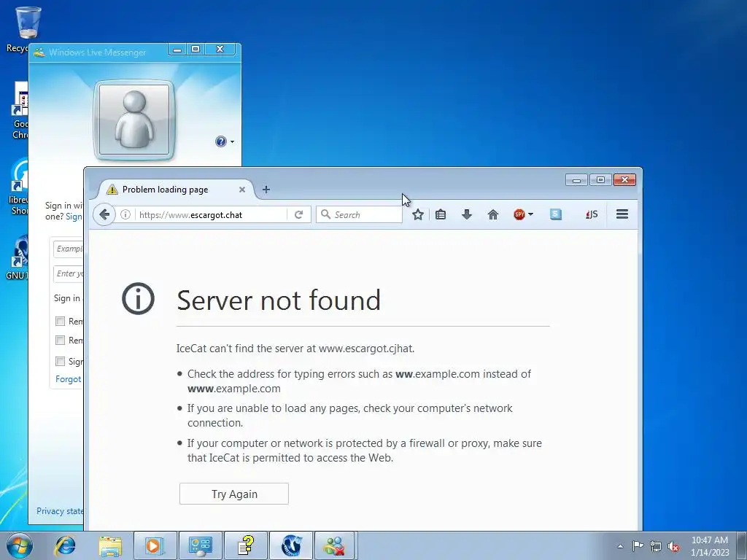The height and width of the screenshot is (560, 747).
Task: Open the taskbar clock showing 10:47 AM
Action: click(710, 546)
